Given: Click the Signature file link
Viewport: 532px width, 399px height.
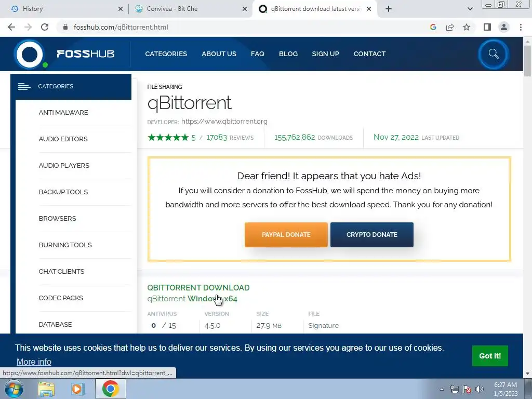Looking at the screenshot, I should (323, 325).
